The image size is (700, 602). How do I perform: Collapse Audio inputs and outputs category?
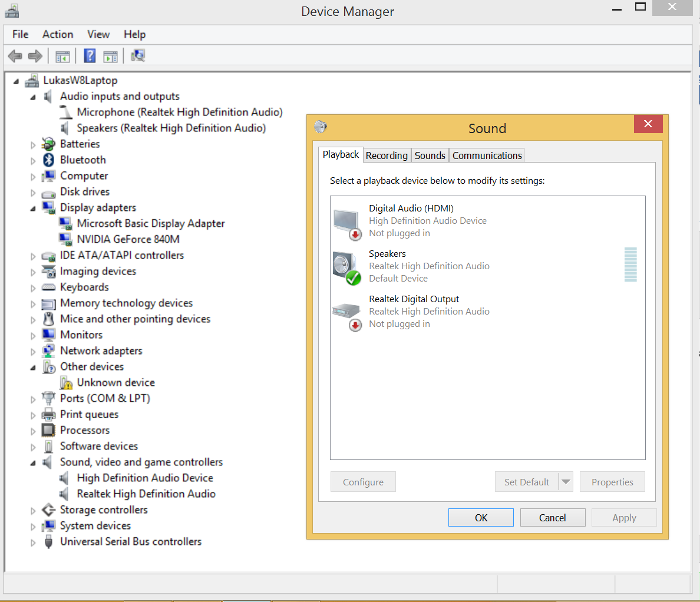click(x=32, y=97)
